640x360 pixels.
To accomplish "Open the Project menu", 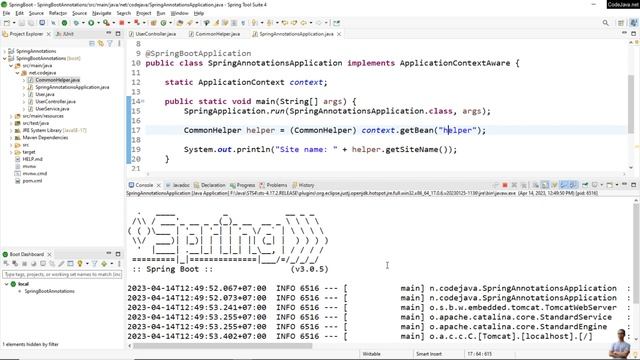I will pyautogui.click(x=144, y=13).
